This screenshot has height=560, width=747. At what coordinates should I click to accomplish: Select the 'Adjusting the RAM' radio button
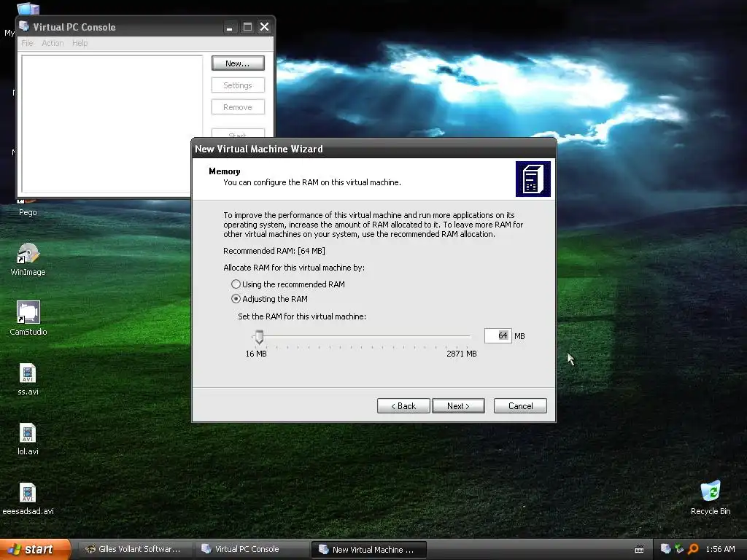236,299
